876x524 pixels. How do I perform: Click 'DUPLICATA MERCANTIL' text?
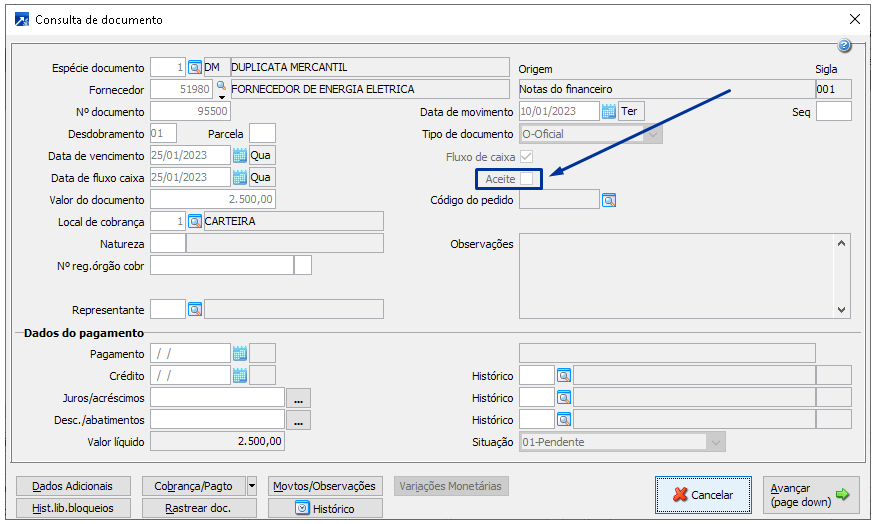[x=289, y=67]
